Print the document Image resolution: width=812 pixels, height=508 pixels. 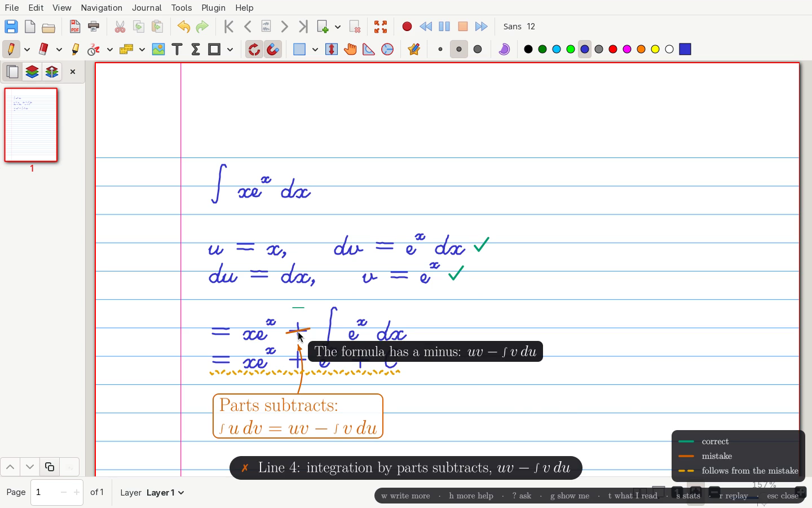[94, 27]
